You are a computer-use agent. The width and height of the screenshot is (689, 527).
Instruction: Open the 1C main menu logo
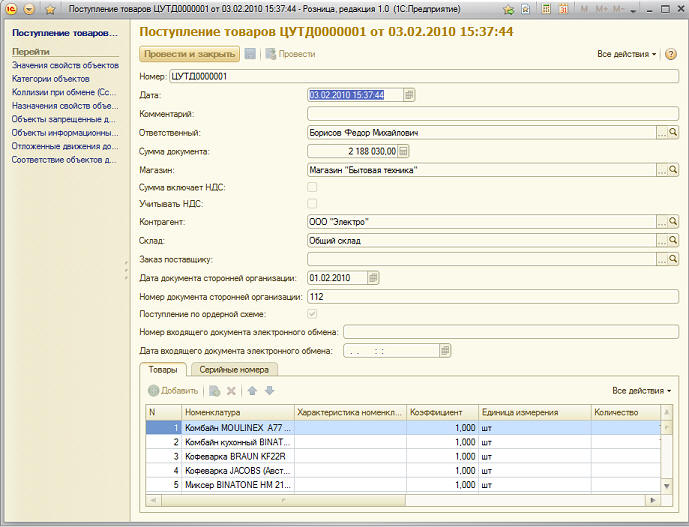[x=11, y=9]
